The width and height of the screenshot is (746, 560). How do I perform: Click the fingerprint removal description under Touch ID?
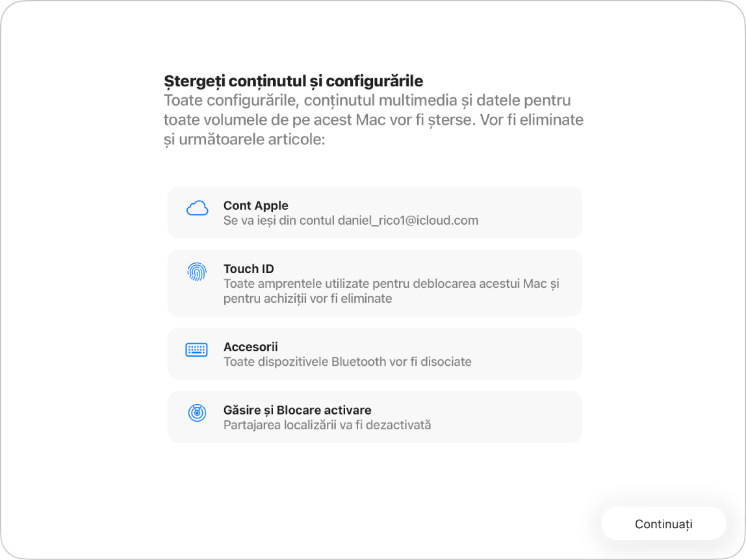(x=390, y=290)
